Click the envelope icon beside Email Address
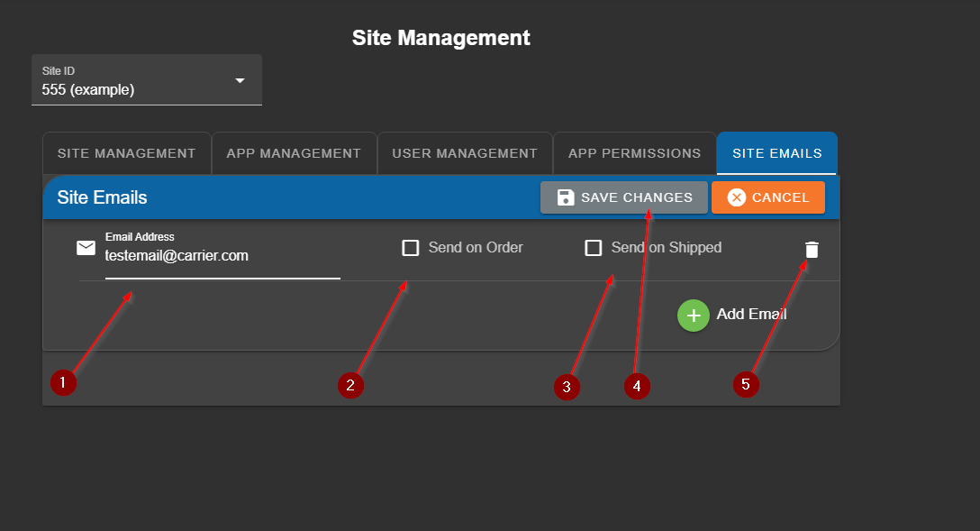This screenshot has width=980, height=531. coord(86,248)
